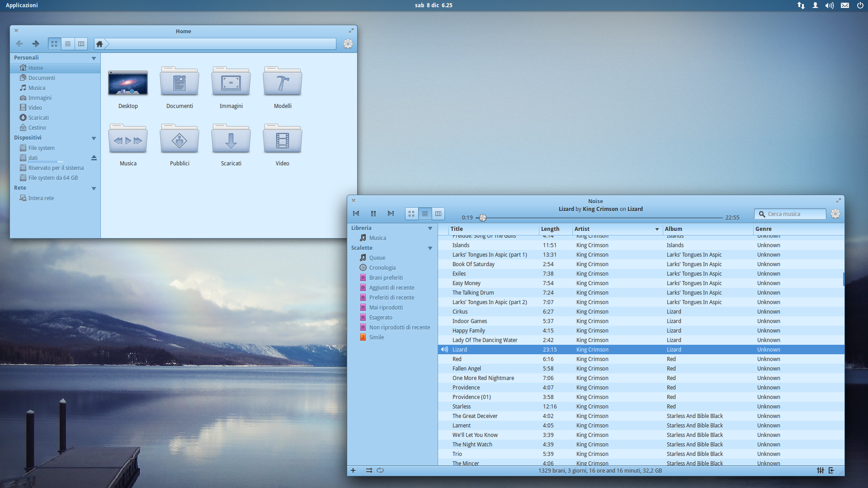Collapse the Dispositivi sidebar section

point(94,138)
